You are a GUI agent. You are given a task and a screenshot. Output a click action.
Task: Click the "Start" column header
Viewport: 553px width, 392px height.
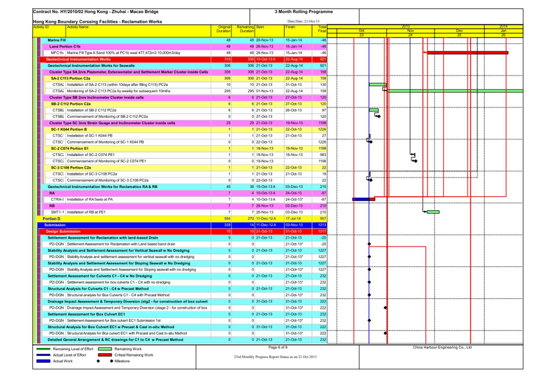click(x=269, y=31)
